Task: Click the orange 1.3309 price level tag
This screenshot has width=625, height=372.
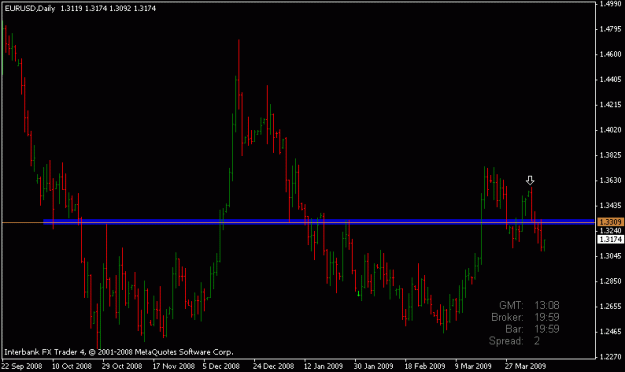Action: click(x=610, y=222)
